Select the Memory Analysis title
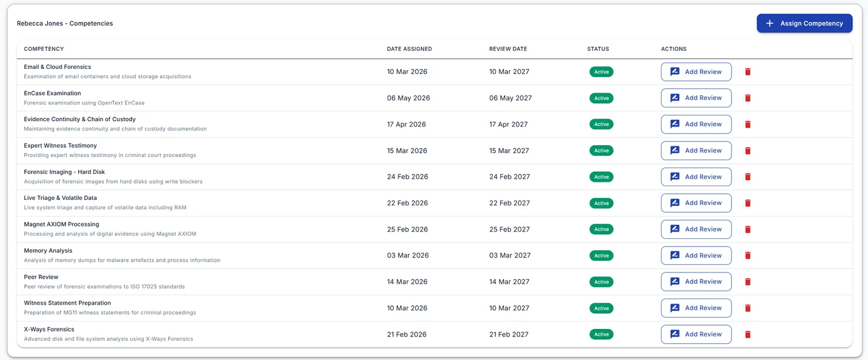 point(48,251)
